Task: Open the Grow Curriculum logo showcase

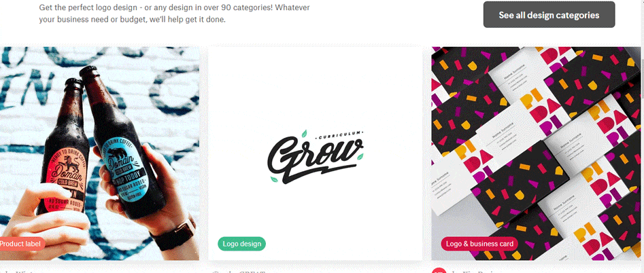Action: pos(315,153)
